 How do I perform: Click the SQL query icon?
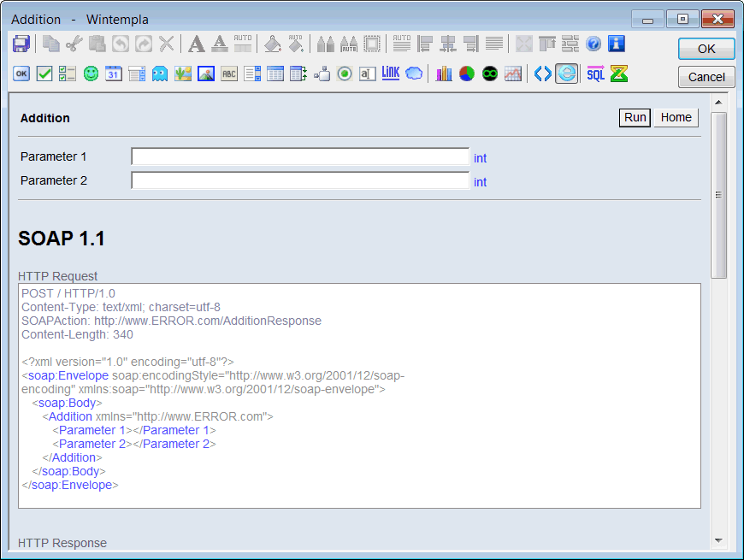[x=596, y=74]
